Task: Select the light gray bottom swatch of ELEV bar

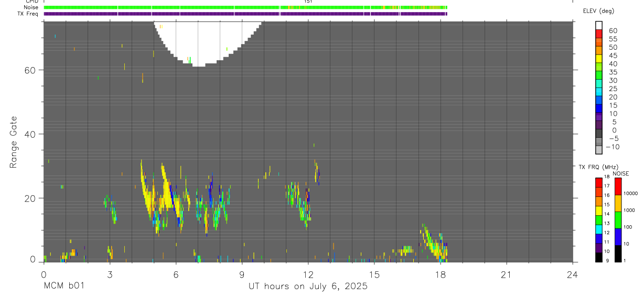Action: pos(598,150)
